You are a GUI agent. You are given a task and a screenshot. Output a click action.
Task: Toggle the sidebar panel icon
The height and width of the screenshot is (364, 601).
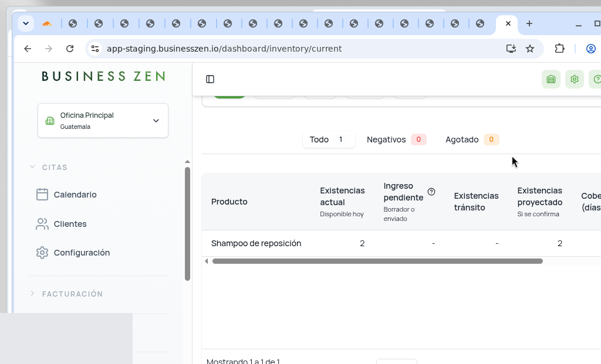pyautogui.click(x=210, y=79)
